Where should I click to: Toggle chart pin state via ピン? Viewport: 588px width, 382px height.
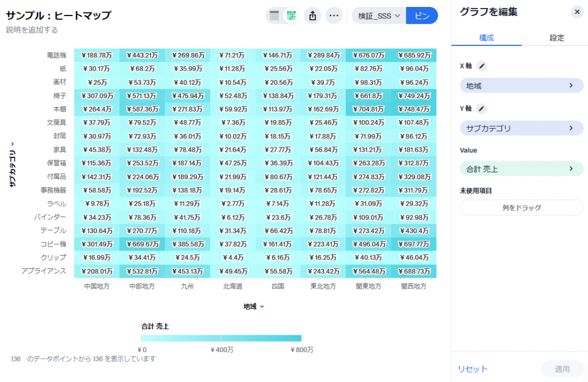[x=422, y=16]
